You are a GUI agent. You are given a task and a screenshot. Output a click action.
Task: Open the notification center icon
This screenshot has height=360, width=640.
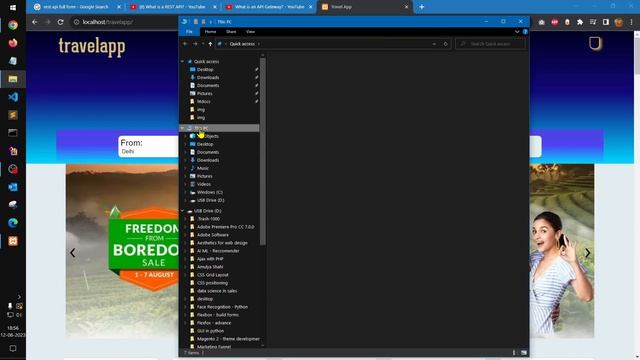pos(13,349)
